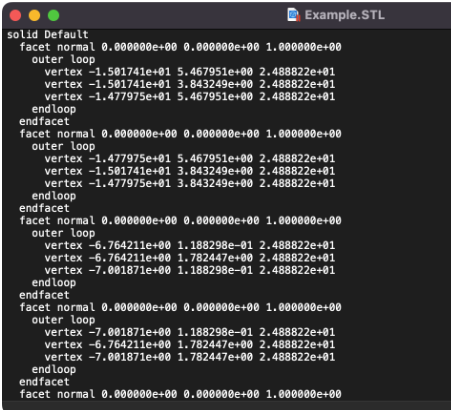The width and height of the screenshot is (451, 410).
Task: Click the Example.STL window title text
Action: [x=345, y=15]
